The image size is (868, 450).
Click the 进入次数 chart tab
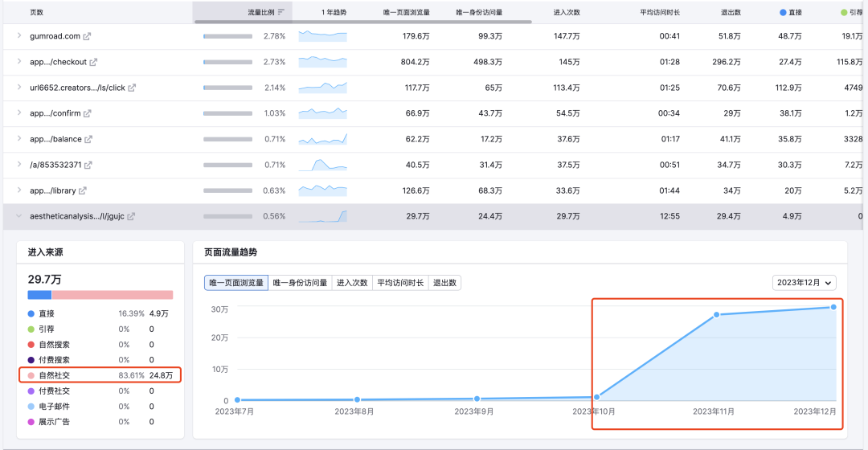[352, 283]
